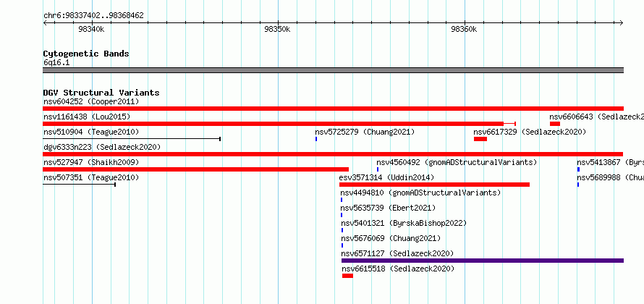The width and height of the screenshot is (644, 304).
Task: Click red bar under nsv6615518
Action: pyautogui.click(x=347, y=276)
